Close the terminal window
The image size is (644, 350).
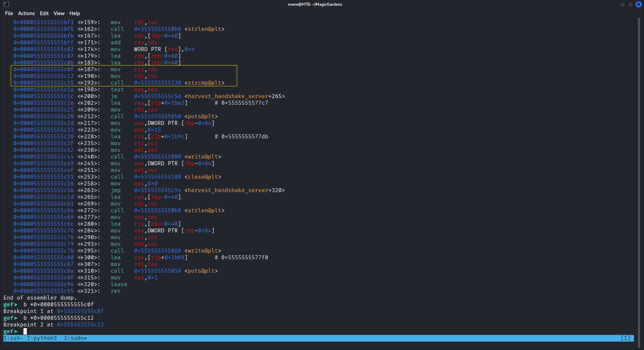point(639,4)
